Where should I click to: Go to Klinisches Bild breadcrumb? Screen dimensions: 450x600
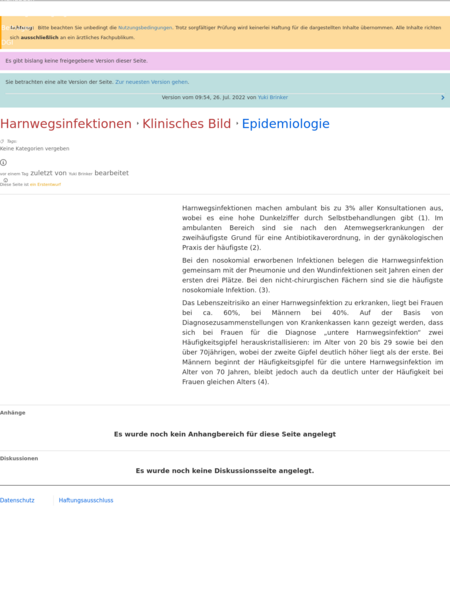(187, 124)
